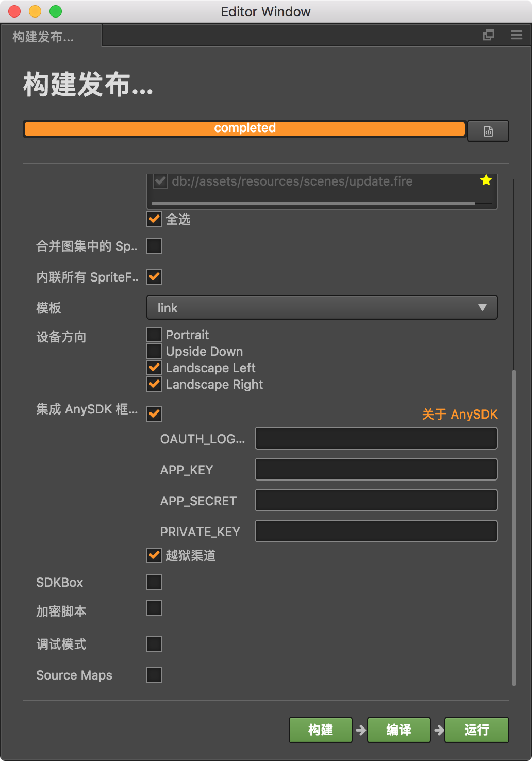Click the 构建 build button
The height and width of the screenshot is (761, 532).
(x=321, y=730)
